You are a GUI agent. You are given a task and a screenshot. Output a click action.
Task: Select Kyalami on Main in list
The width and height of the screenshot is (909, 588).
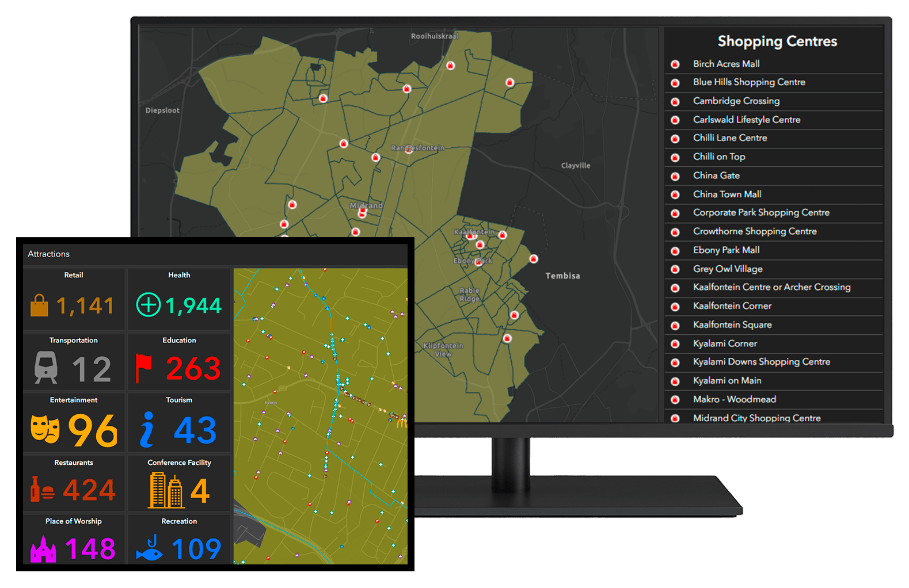774,381
